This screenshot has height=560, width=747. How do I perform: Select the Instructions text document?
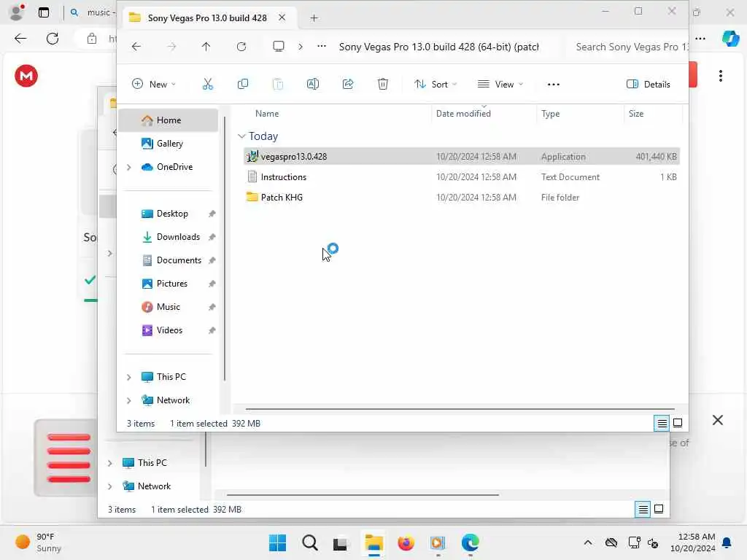[461, 176]
